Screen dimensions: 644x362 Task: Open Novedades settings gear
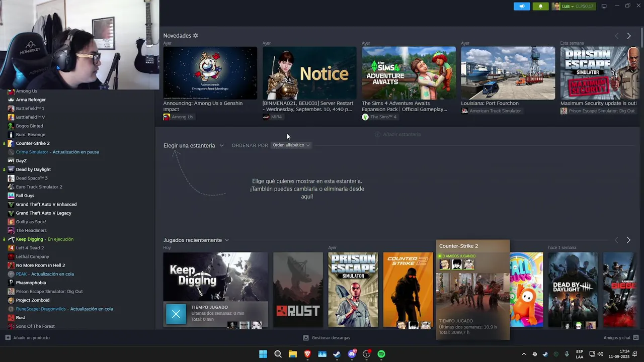(195, 36)
